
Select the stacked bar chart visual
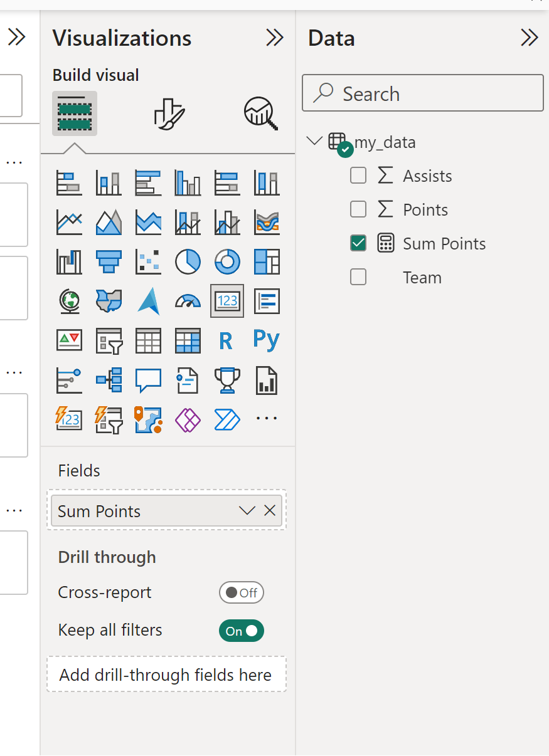69,182
